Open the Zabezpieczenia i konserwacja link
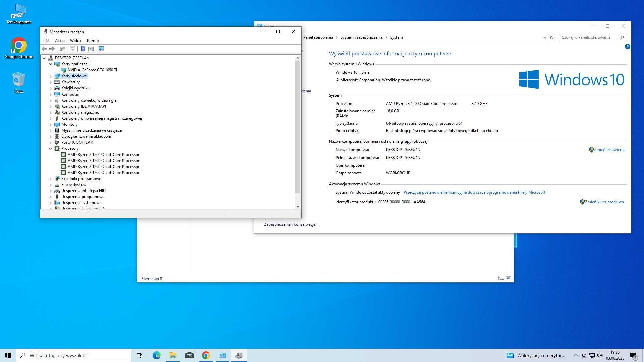 (290, 224)
